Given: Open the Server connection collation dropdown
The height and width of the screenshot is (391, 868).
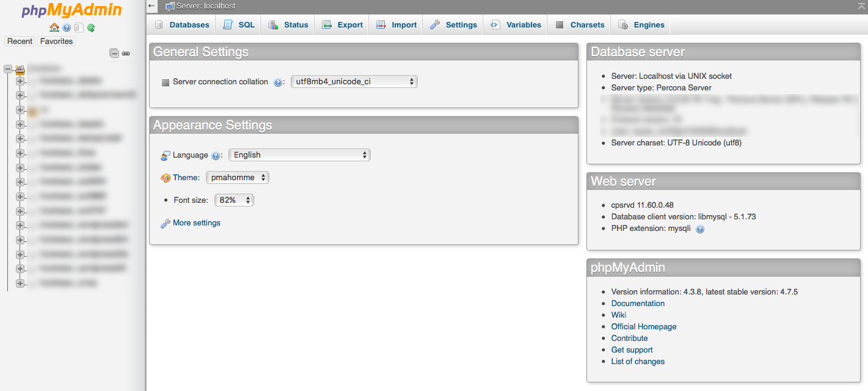Looking at the screenshot, I should pos(354,81).
